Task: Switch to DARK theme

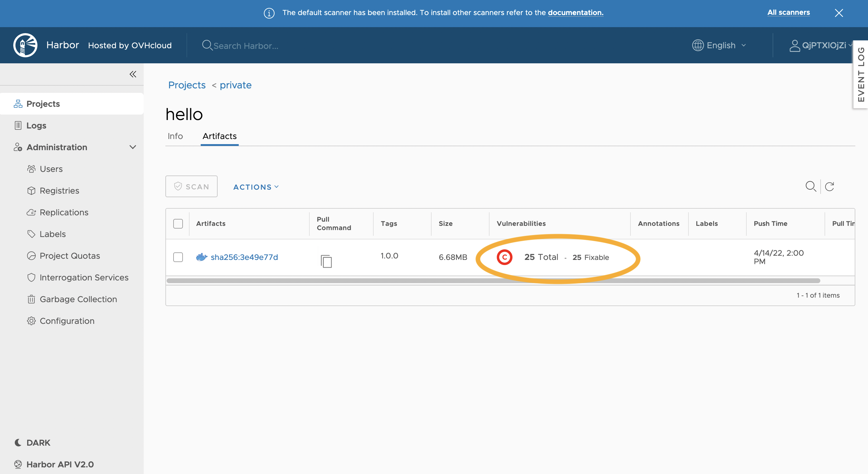Action: pyautogui.click(x=38, y=443)
